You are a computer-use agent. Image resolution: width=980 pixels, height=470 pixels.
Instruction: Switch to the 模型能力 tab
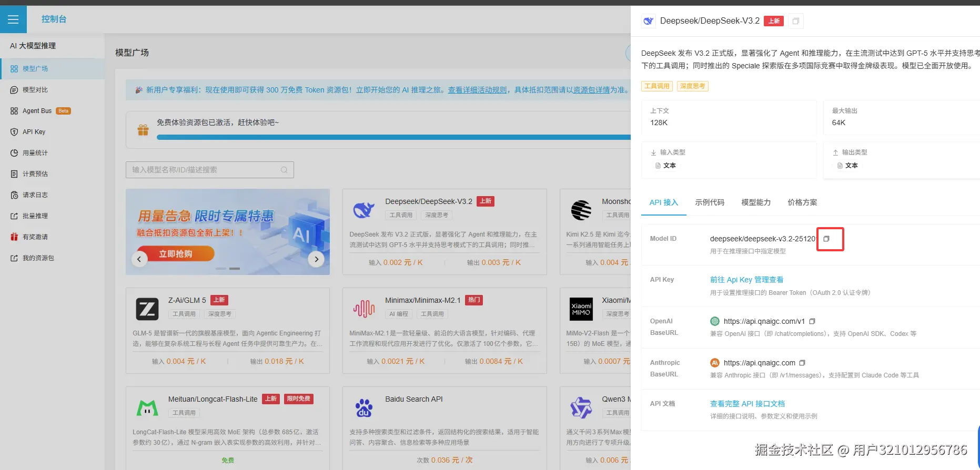(x=756, y=202)
